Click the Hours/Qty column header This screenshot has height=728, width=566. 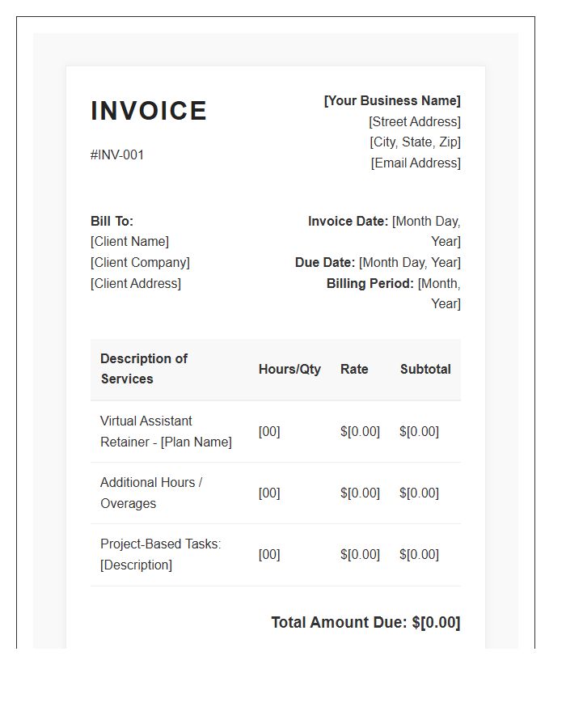tap(289, 369)
